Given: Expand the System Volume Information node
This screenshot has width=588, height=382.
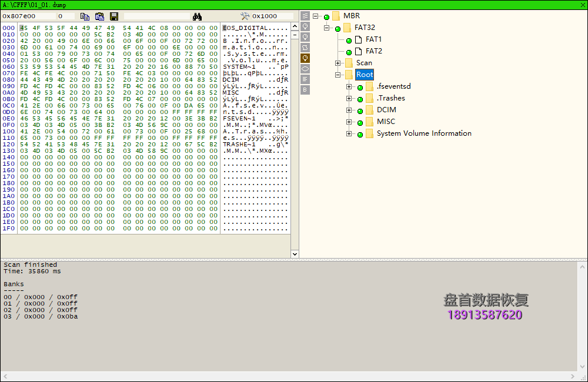Looking at the screenshot, I should (348, 133).
